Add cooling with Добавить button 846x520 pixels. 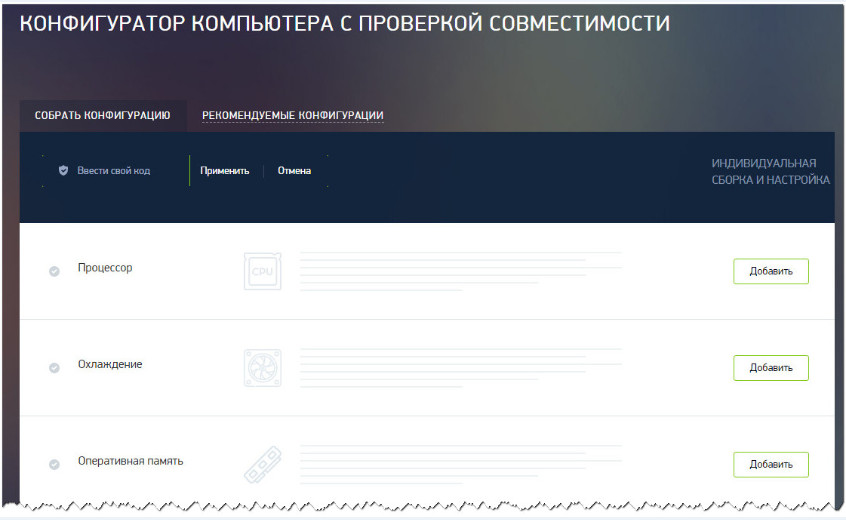[770, 368]
